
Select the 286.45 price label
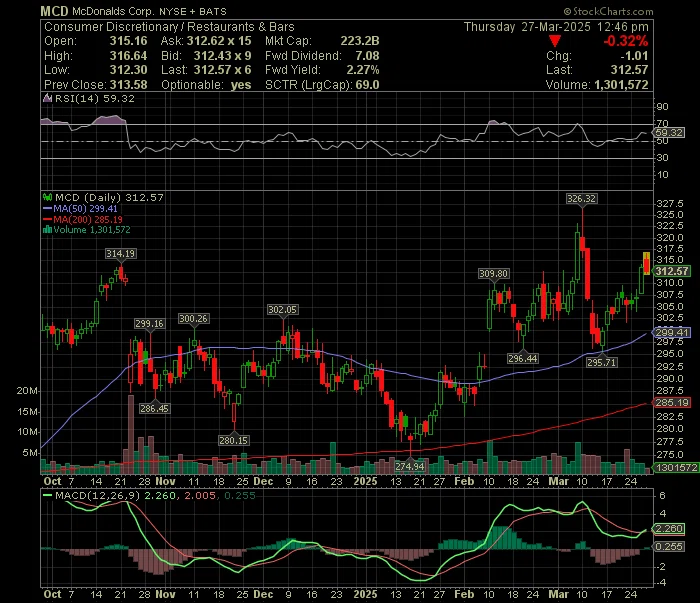[x=154, y=408]
